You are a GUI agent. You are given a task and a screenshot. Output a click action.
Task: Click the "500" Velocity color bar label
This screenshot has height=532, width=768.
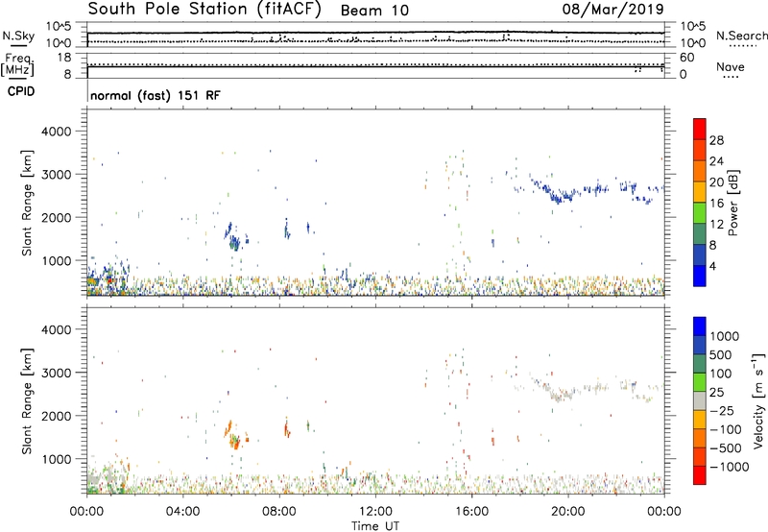pos(723,354)
